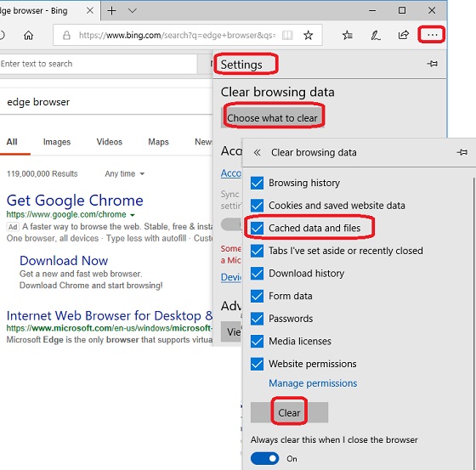476x470 pixels.
Task: Click '119,000,000 Results' count text
Action: coord(42,173)
